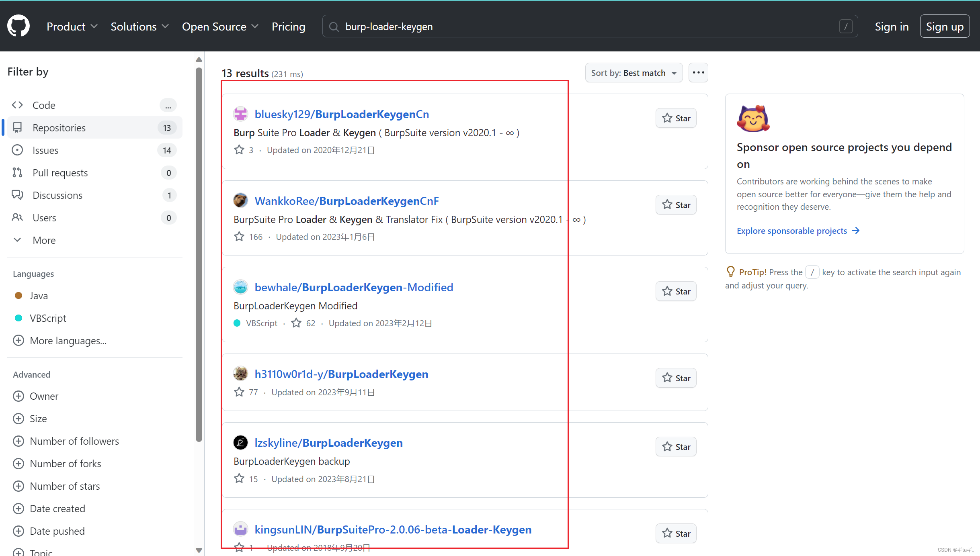980x556 pixels.
Task: Select the Issues filter in sidebar
Action: point(45,150)
